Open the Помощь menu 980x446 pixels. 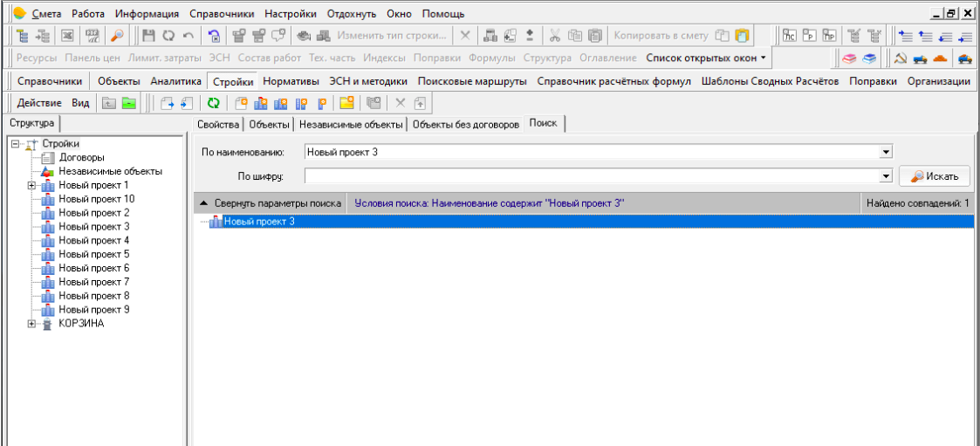pyautogui.click(x=443, y=14)
